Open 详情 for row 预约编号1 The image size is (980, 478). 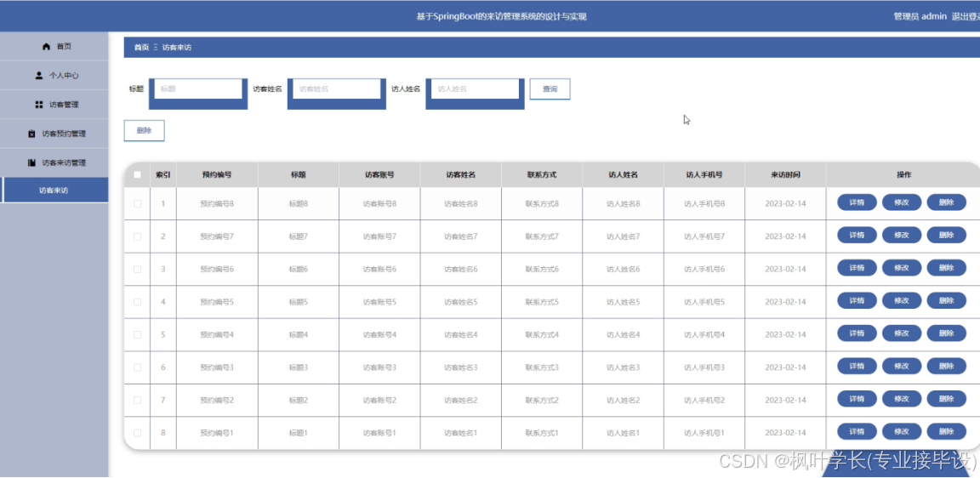coord(857,431)
